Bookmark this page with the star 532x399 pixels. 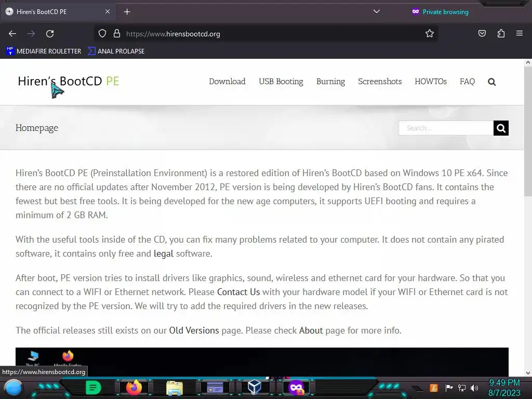coord(430,34)
